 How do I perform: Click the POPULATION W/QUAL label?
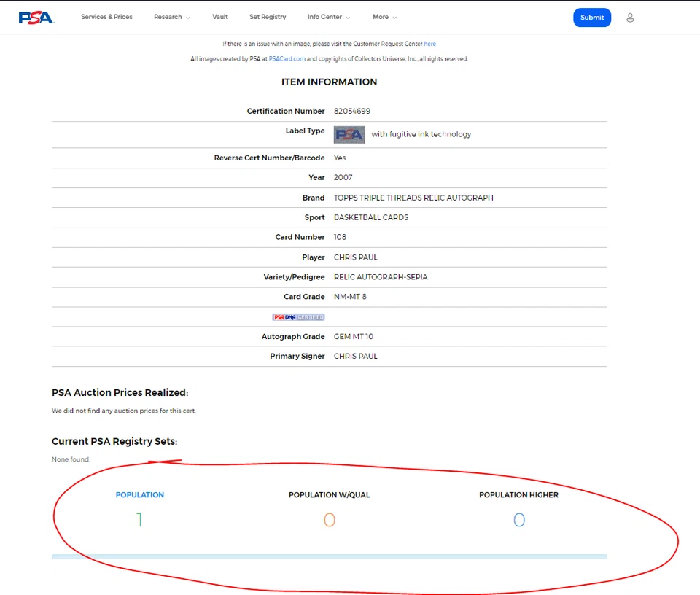click(329, 494)
